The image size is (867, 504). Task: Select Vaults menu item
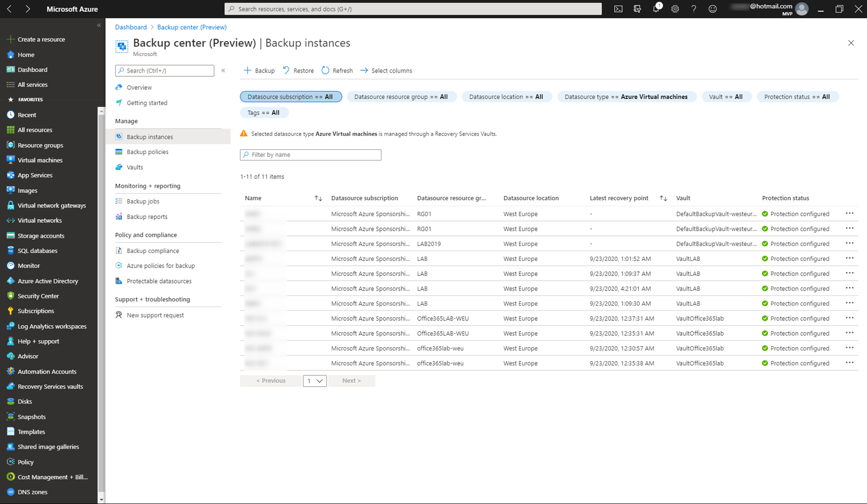(x=134, y=167)
